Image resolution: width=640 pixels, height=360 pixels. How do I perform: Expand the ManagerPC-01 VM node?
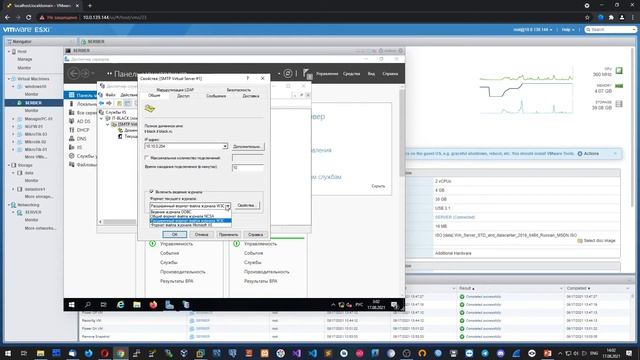(13, 119)
